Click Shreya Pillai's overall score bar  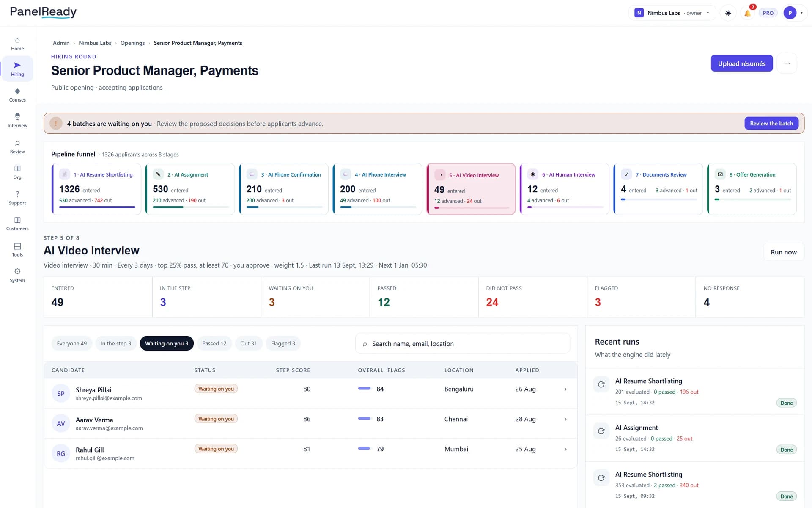click(x=364, y=389)
